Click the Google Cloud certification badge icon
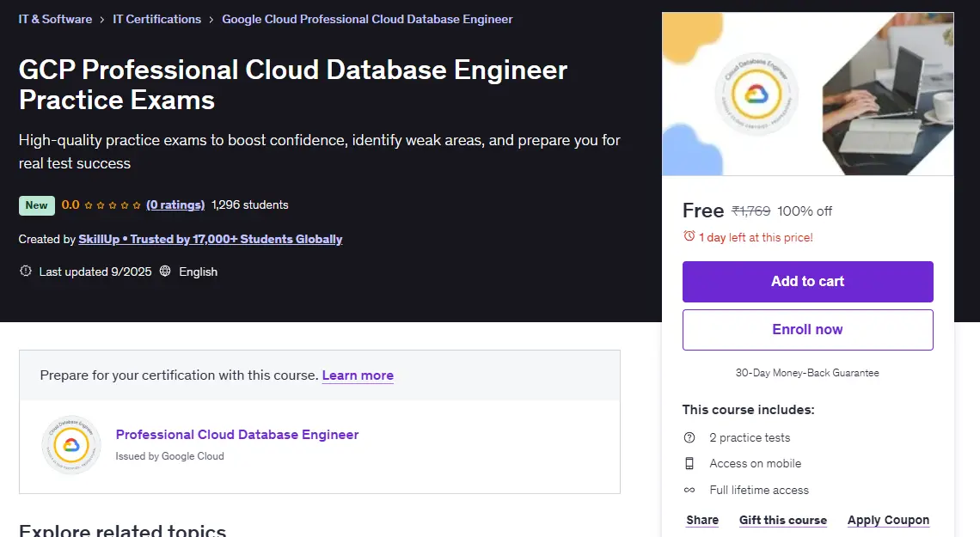The image size is (980, 537). click(x=71, y=445)
